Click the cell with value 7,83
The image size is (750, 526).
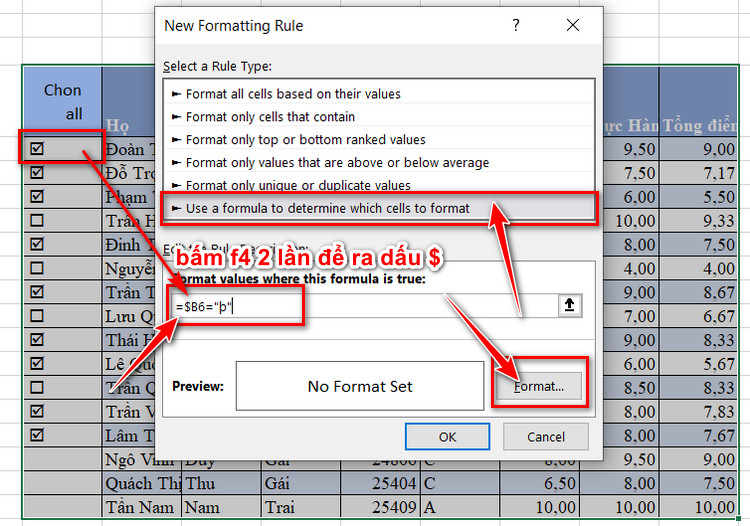coord(699,412)
